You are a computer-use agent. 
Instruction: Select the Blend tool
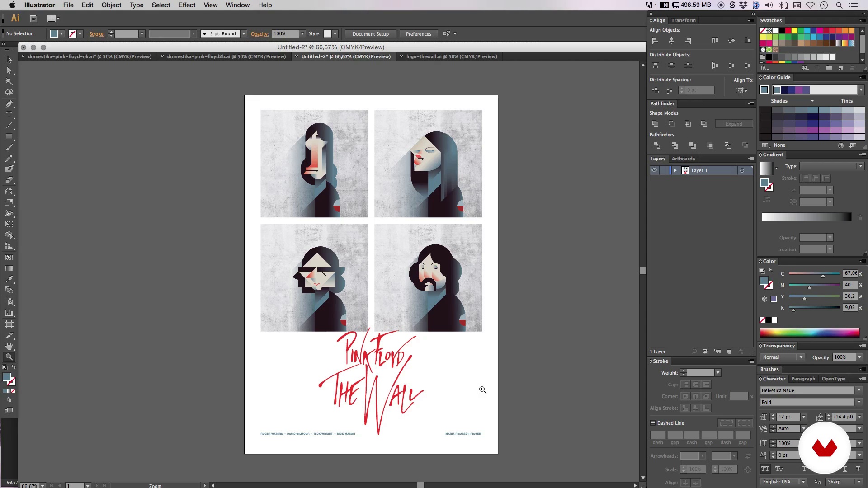pos(9,290)
